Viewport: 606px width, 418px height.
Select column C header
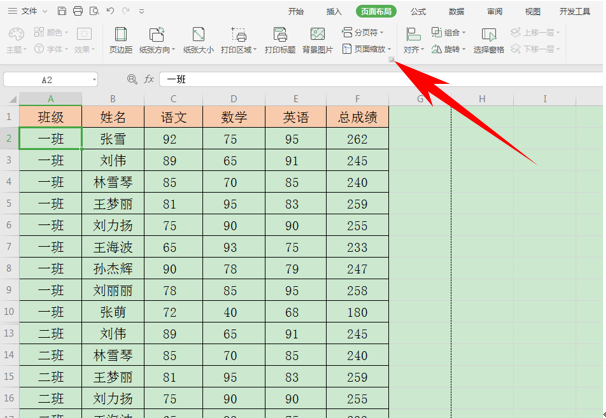(x=173, y=99)
